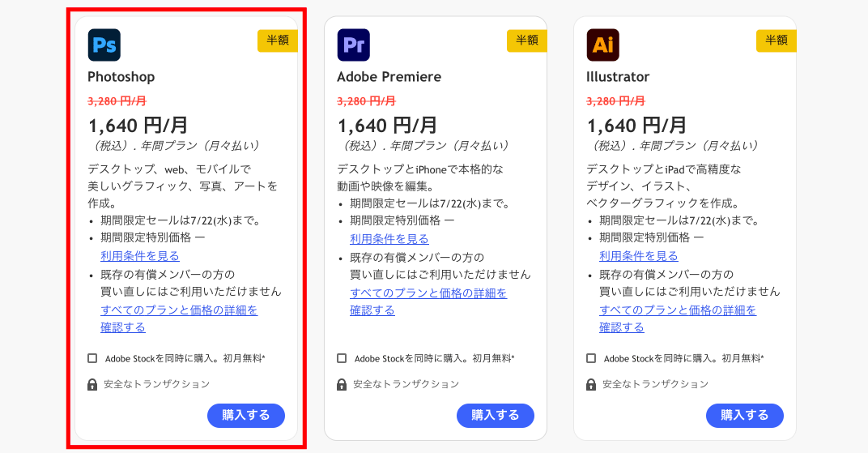Click struck-through 3,280 円/月 in Illustrator card

coord(615,101)
